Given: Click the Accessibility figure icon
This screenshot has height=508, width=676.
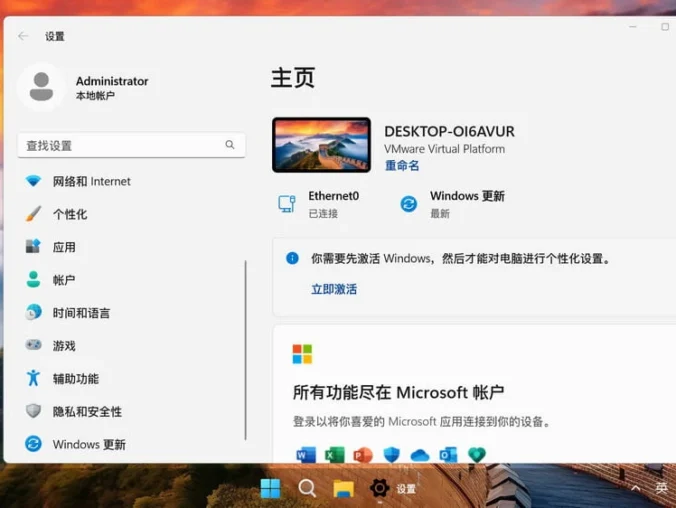Looking at the screenshot, I should click(33, 378).
